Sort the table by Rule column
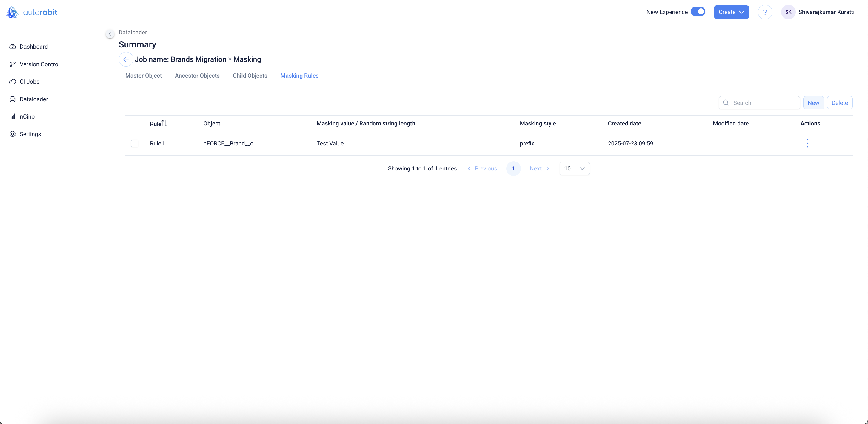 pyautogui.click(x=164, y=123)
